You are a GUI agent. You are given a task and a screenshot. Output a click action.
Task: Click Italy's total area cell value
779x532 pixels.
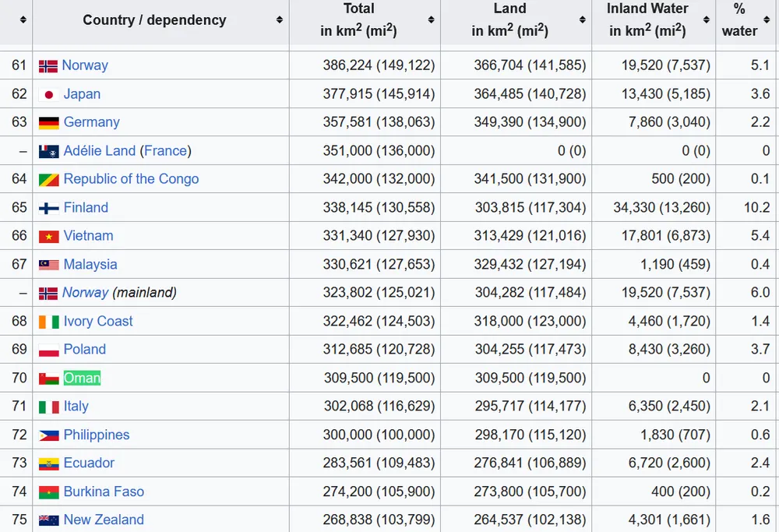[x=379, y=407]
